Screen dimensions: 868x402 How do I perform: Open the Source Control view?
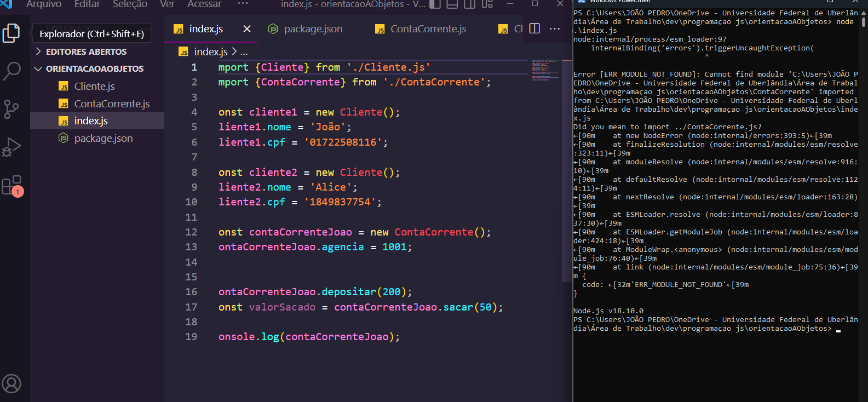click(12, 109)
